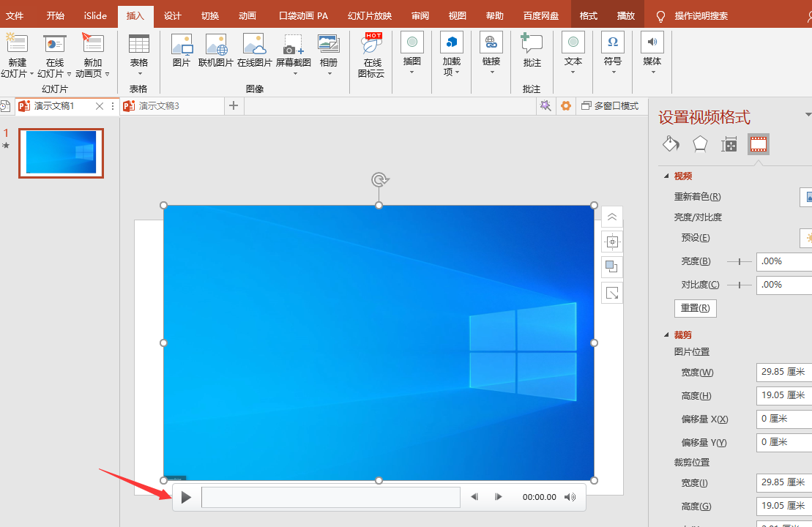Click the 操作说明搜索 search box

click(x=701, y=15)
